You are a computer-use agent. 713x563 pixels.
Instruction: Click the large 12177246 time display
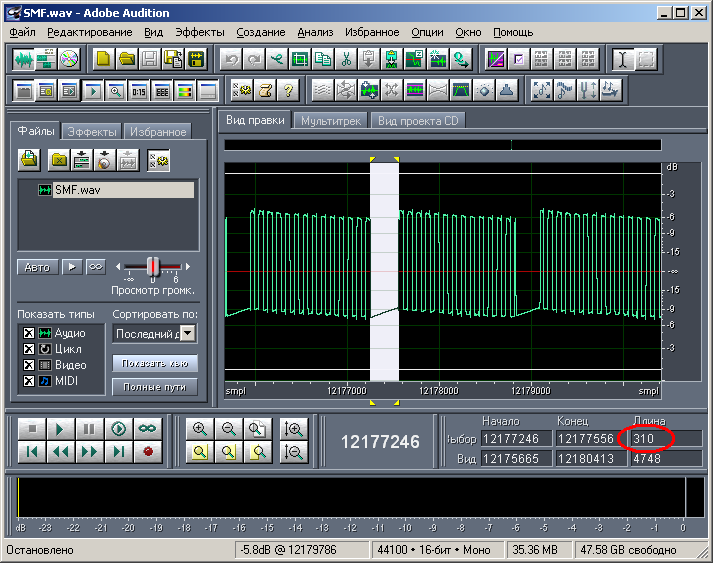pyautogui.click(x=380, y=442)
